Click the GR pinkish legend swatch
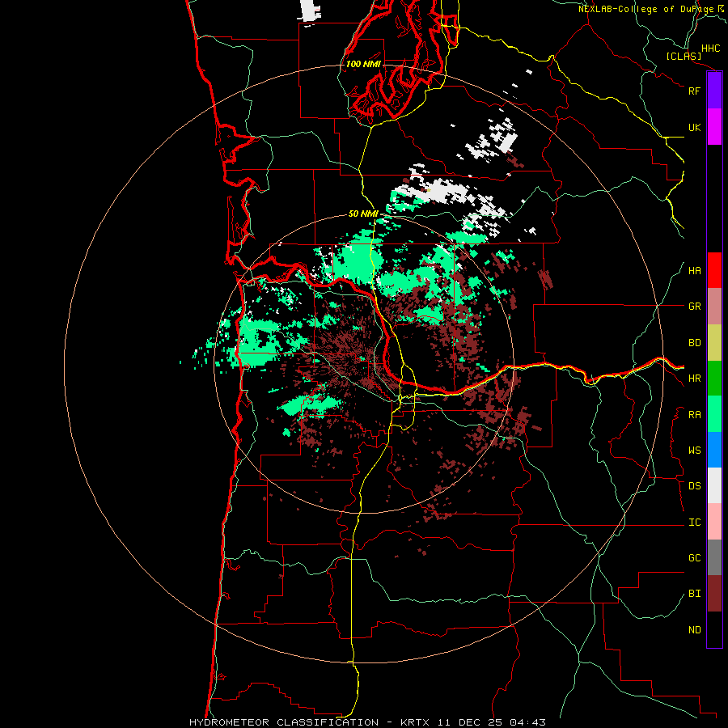The image size is (728, 728). [x=714, y=307]
